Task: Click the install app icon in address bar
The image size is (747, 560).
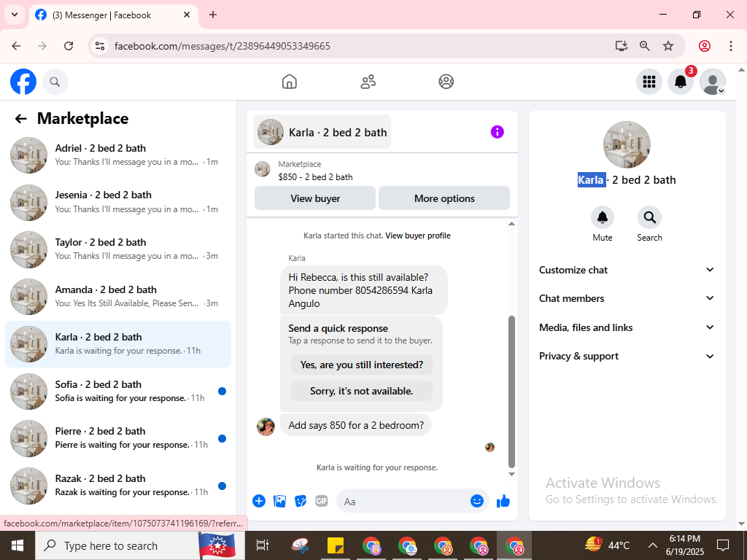Action: click(622, 46)
